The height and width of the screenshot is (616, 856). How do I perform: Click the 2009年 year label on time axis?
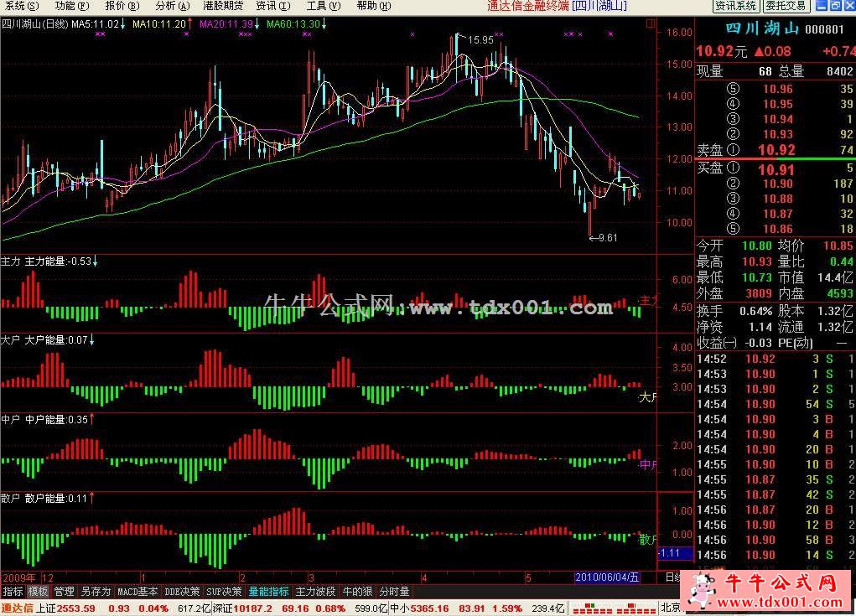click(x=19, y=577)
